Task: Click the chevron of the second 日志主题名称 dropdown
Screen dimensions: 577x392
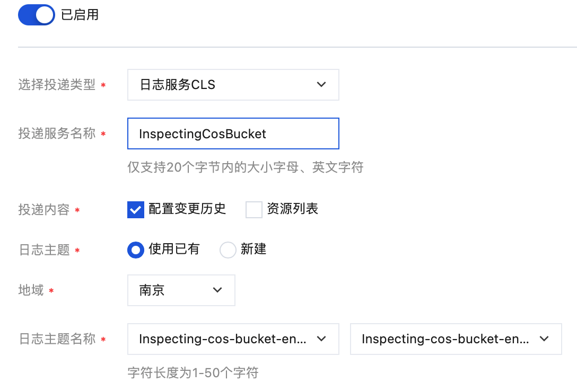Action: point(544,339)
